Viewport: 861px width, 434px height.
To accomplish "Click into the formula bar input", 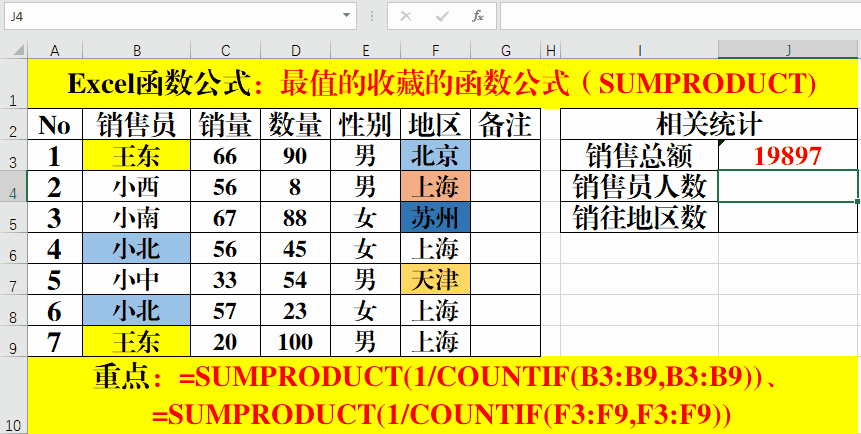I will tap(680, 16).
